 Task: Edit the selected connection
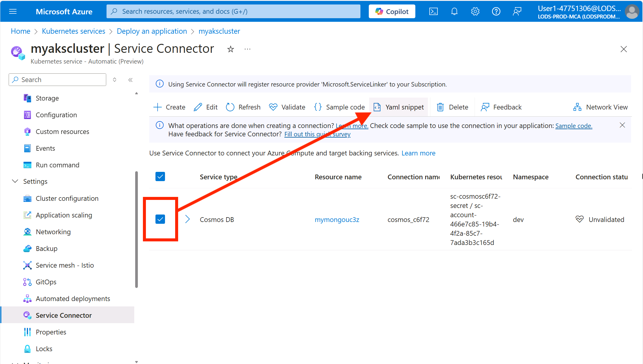point(206,107)
